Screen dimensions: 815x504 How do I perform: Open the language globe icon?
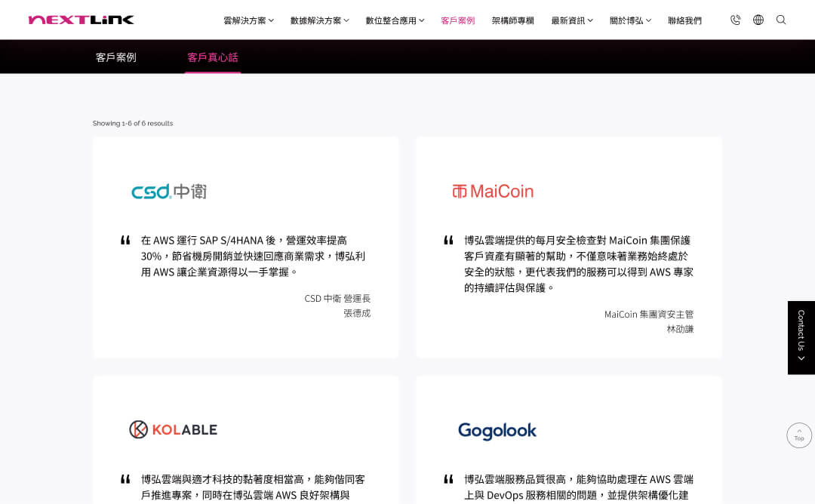point(758,20)
